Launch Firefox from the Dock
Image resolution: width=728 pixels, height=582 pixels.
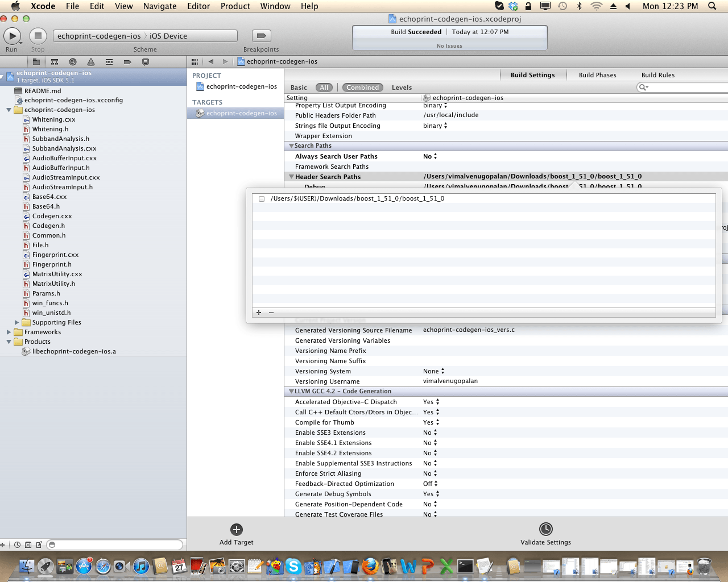pos(370,566)
